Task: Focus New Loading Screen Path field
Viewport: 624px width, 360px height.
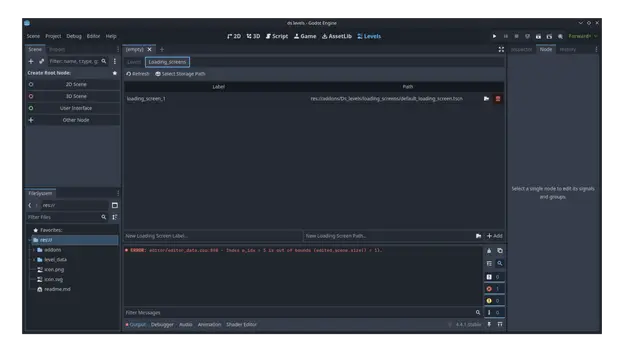Action: (x=388, y=236)
